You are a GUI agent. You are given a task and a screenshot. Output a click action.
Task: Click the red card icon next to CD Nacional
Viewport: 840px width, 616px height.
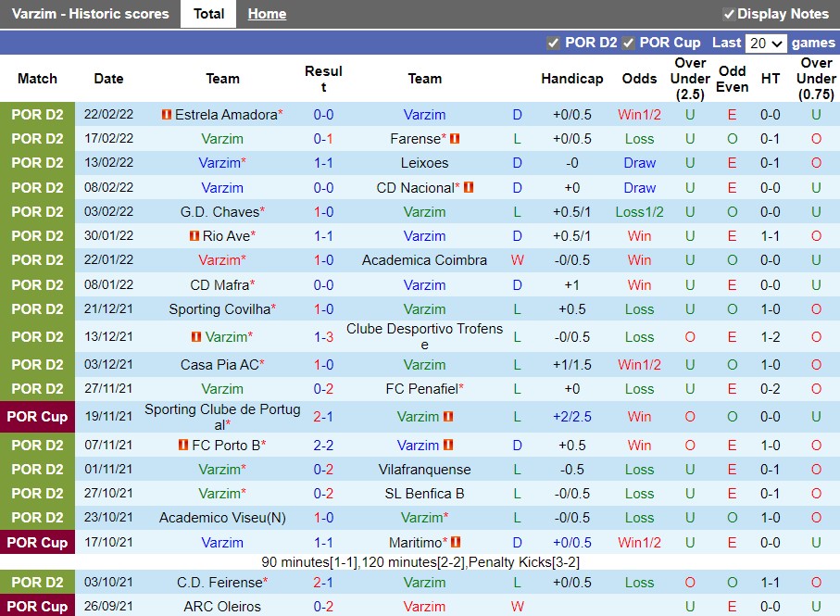tap(469, 187)
